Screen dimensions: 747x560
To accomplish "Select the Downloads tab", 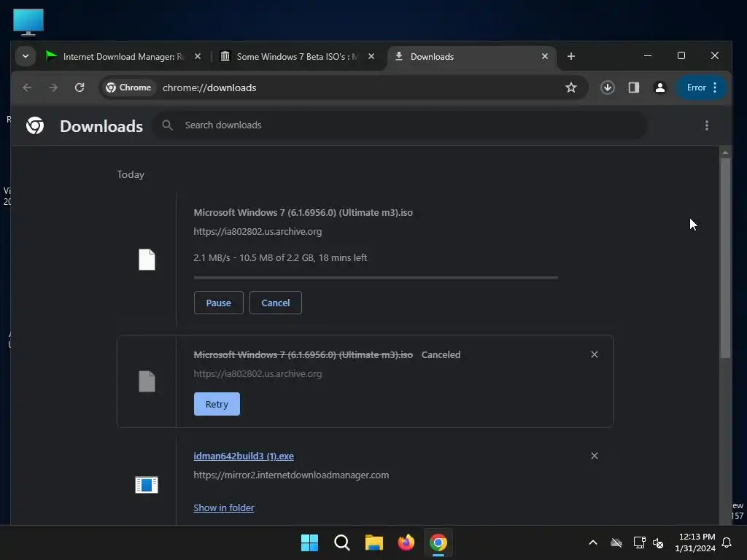I will (x=467, y=57).
